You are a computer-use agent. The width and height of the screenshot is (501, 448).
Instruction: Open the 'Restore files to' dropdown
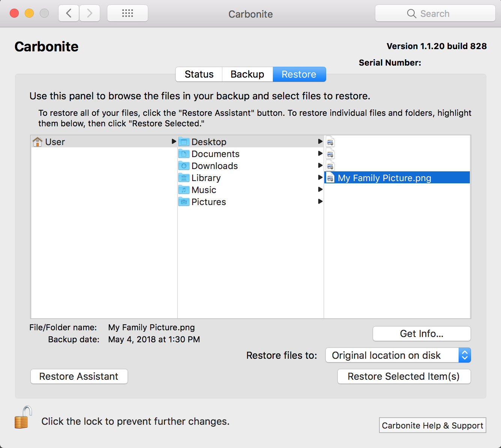click(x=398, y=355)
